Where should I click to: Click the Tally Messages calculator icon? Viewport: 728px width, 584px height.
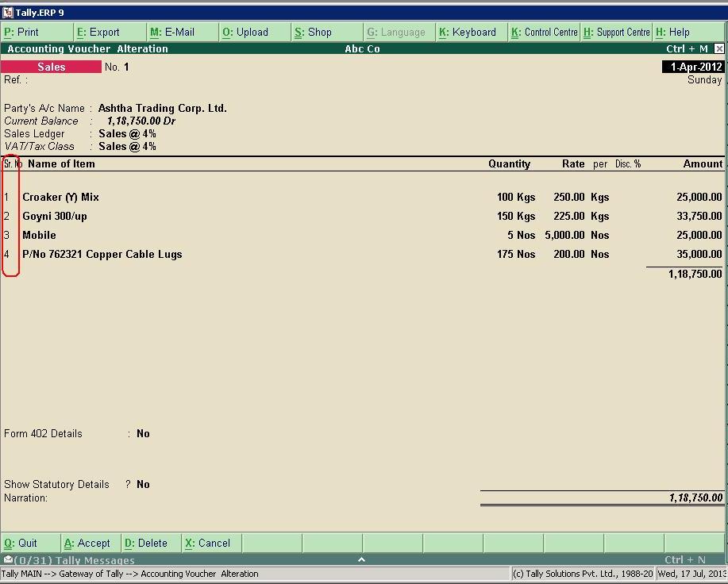(x=7, y=559)
